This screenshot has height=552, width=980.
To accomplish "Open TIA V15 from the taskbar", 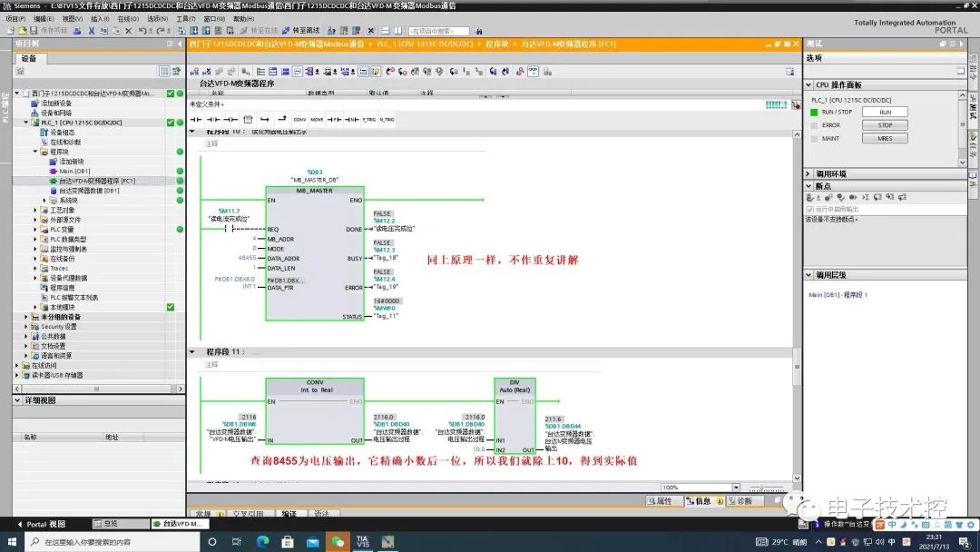I will coord(362,541).
